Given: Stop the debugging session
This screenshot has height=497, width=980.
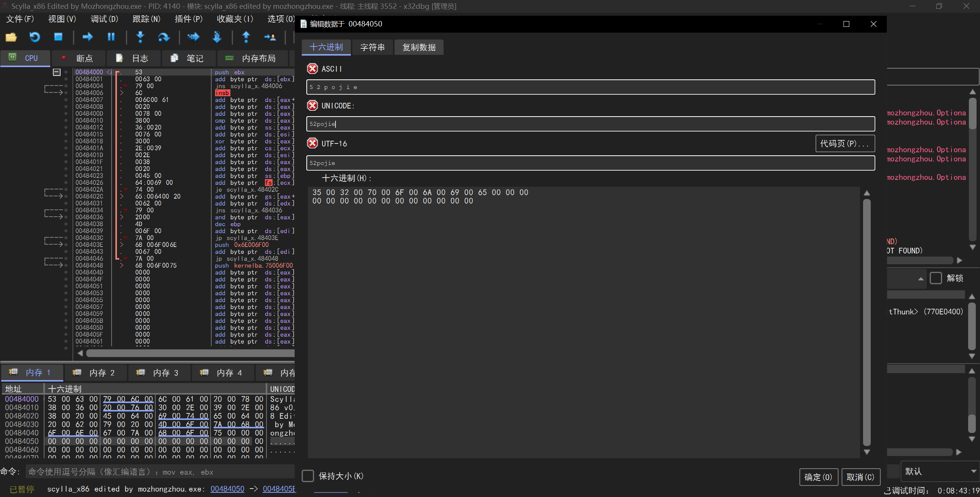Looking at the screenshot, I should [x=58, y=37].
